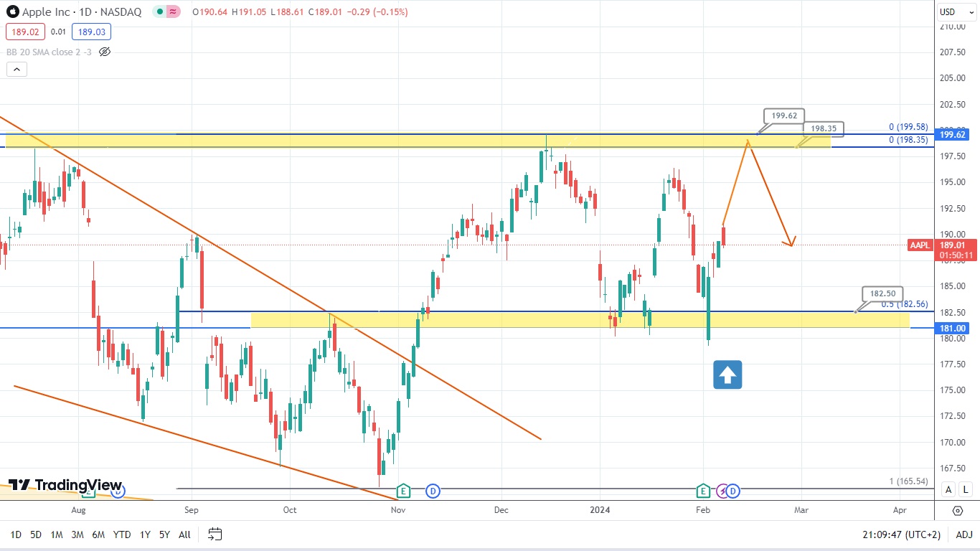This screenshot has height=551, width=980.
Task: Select the YTD time range
Action: click(x=122, y=534)
